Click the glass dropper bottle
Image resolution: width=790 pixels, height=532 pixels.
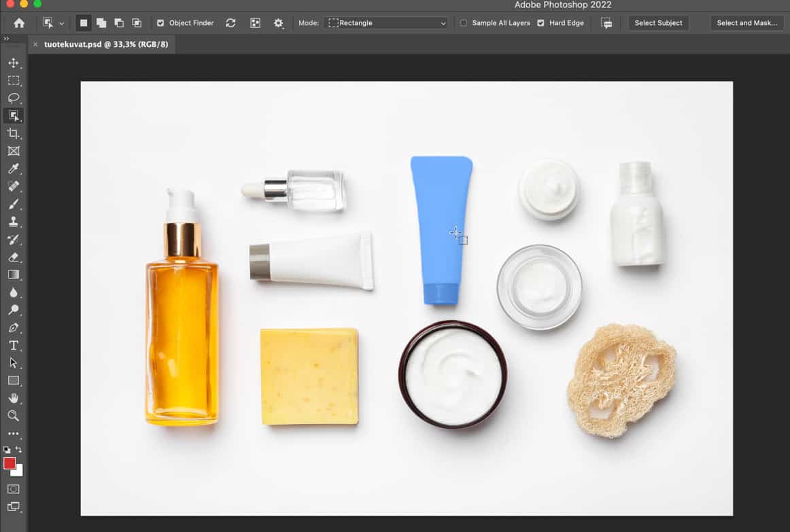point(294,191)
